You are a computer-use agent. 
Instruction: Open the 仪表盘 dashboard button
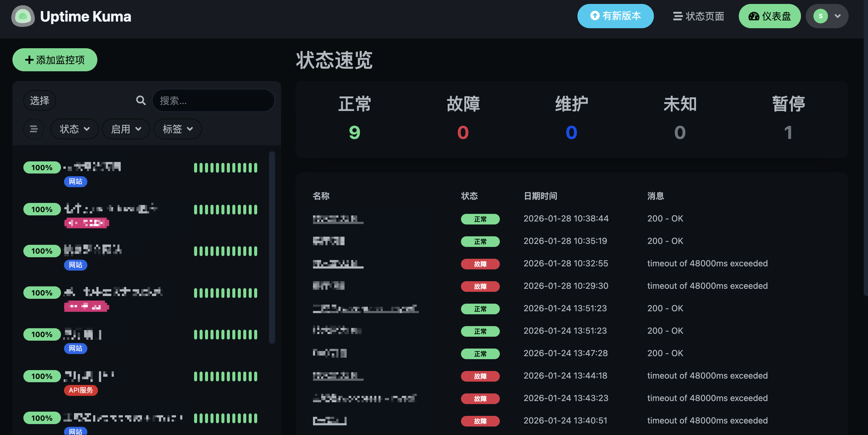[769, 16]
